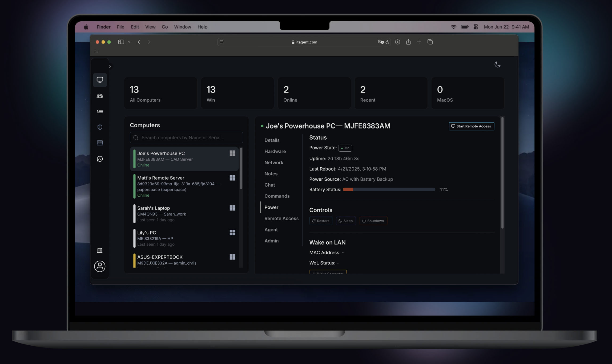Open the task list icon in sidebar
Screen dimensions: 612x364
click(x=100, y=111)
